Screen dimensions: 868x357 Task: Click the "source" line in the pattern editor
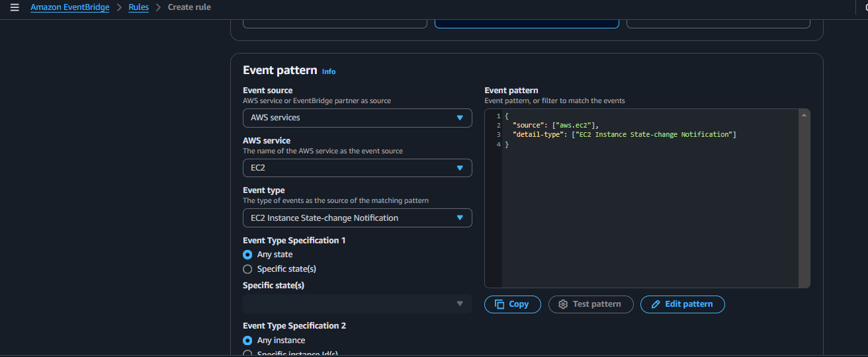pyautogui.click(x=556, y=125)
